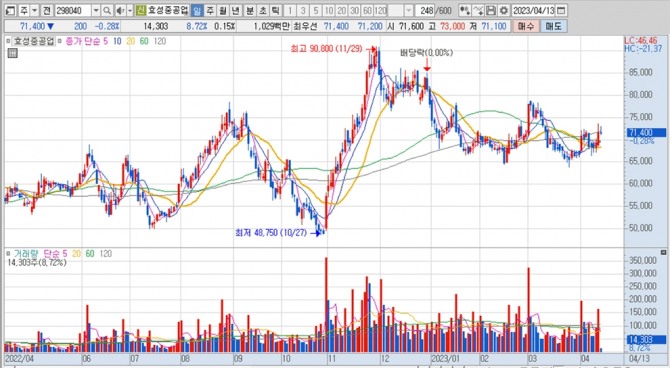The image size is (670, 368).
Task: Click the speaker sound icon
Action: coord(120,10)
